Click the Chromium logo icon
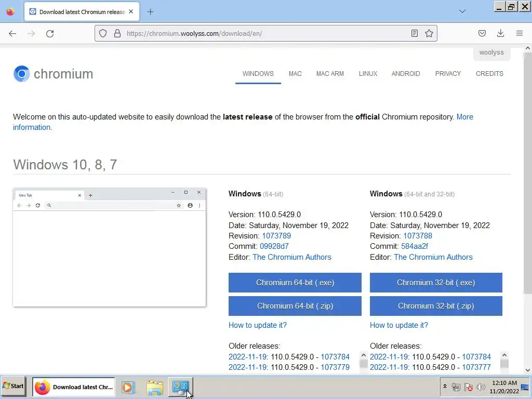 (22, 74)
